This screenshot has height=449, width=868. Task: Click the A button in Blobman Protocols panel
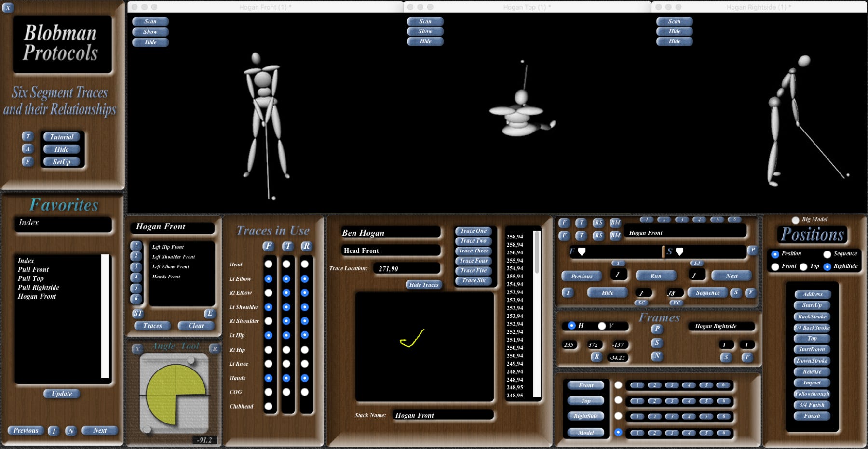(x=28, y=149)
